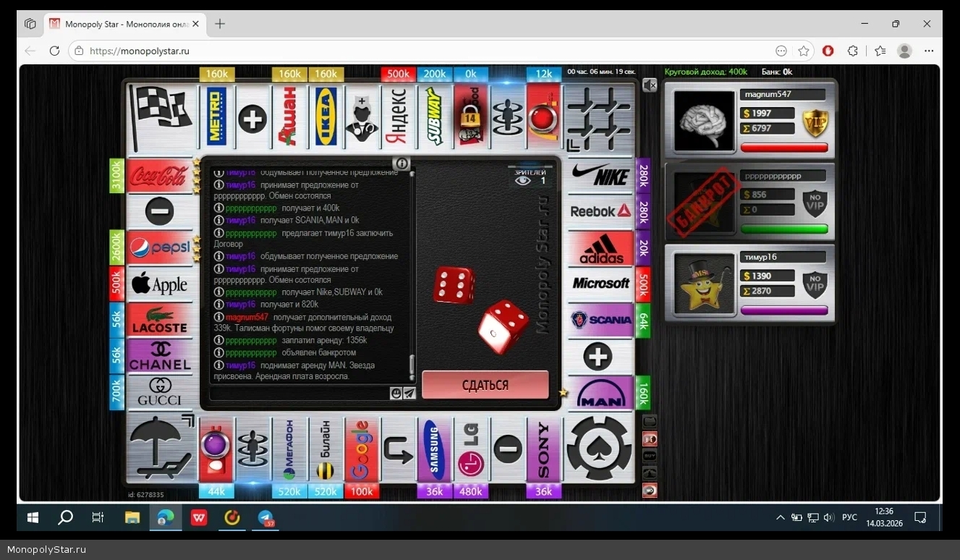Click the casino chip spade corner cell
The width and height of the screenshot is (960, 560).
(599, 449)
